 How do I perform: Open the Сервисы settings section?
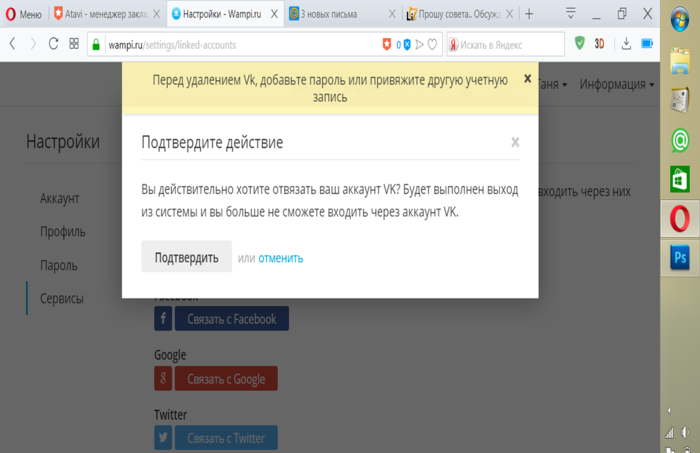[x=62, y=298]
